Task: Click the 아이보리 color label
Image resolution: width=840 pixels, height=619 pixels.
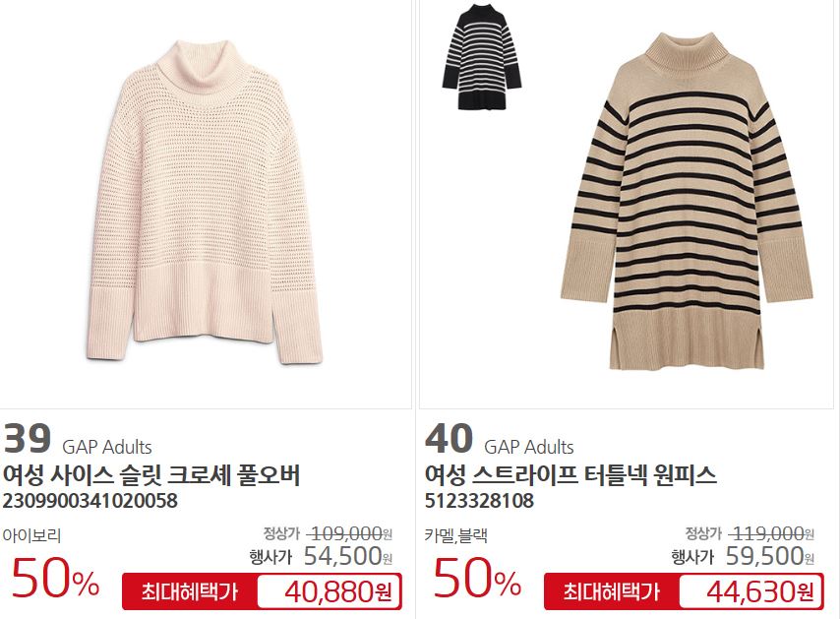Action: [31, 535]
